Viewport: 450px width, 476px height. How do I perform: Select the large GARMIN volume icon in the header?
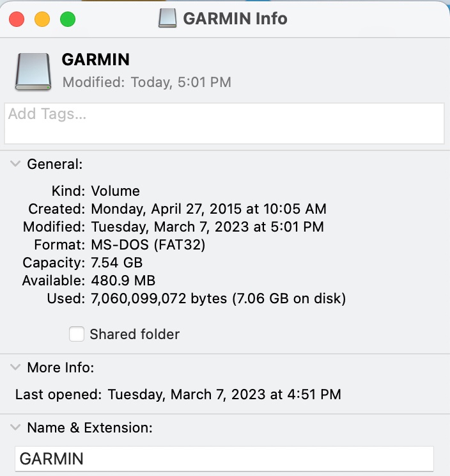click(x=33, y=72)
